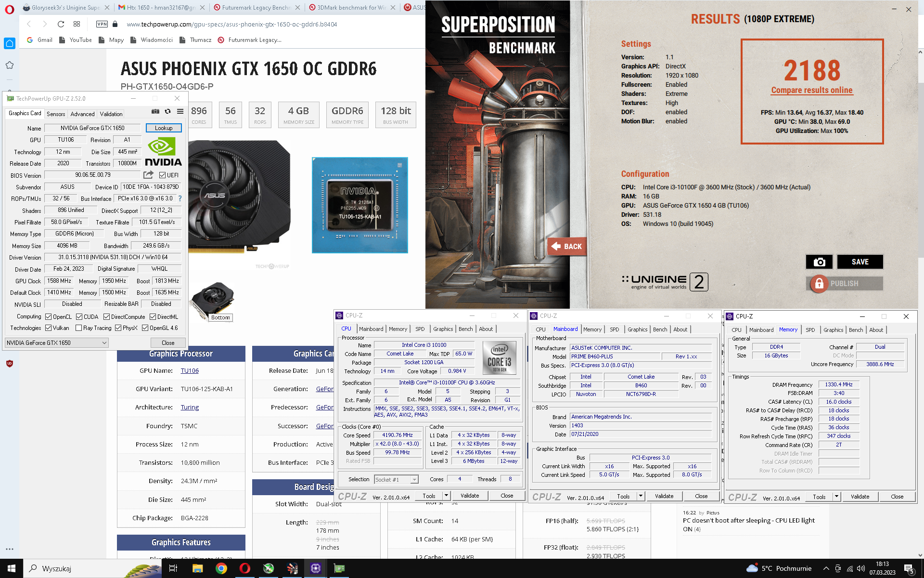Viewport: 924px width, 578px height.
Task: Expand Tools arrow in CPU-Z Memory window
Action: (836, 497)
